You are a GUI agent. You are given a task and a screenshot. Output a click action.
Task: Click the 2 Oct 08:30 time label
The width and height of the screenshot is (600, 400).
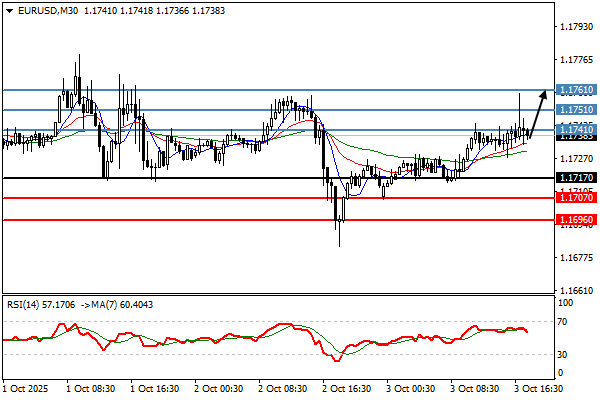pos(281,387)
